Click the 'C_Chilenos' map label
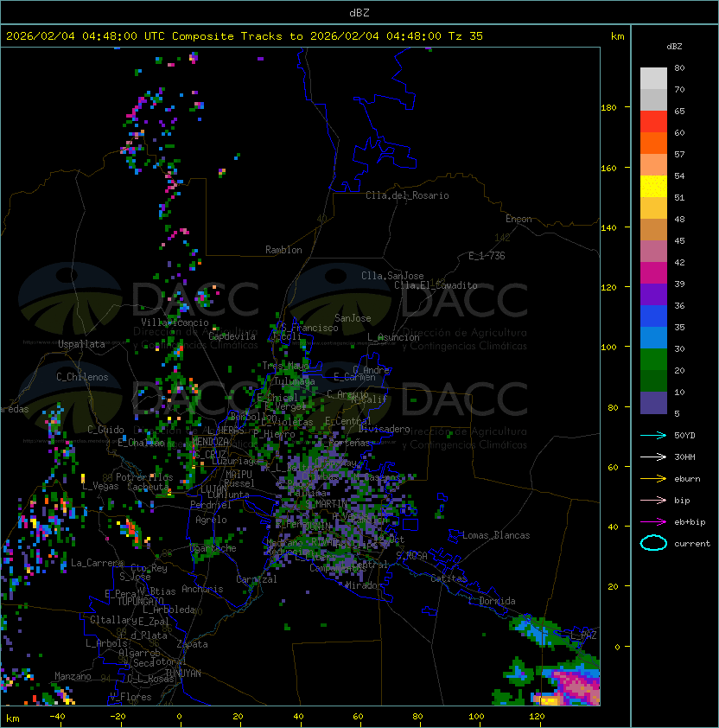 coord(82,377)
